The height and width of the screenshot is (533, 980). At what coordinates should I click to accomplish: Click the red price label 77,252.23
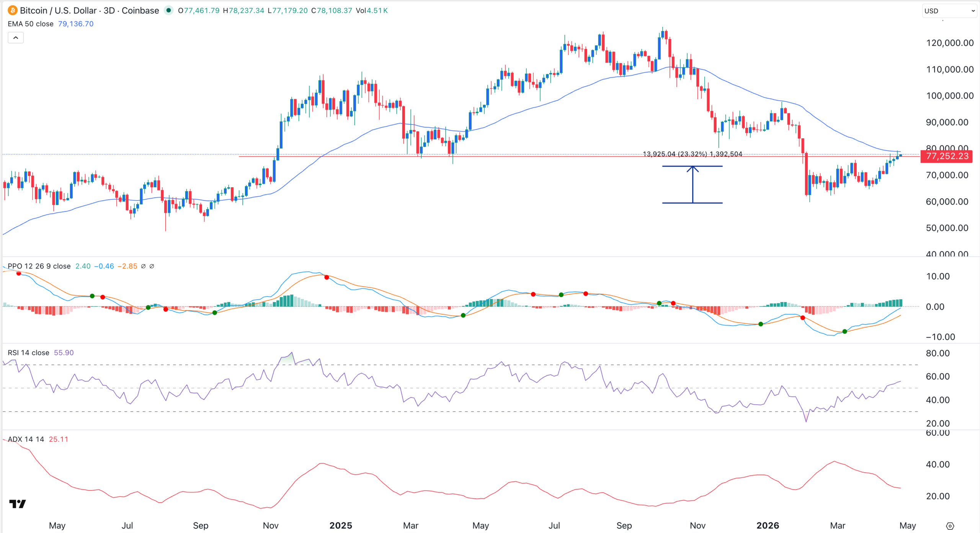click(946, 156)
